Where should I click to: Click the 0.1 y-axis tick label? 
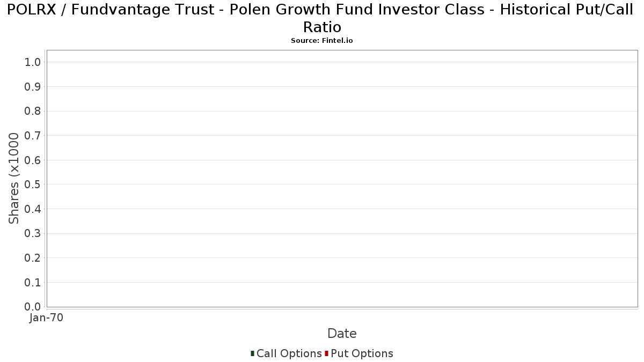pos(33,283)
